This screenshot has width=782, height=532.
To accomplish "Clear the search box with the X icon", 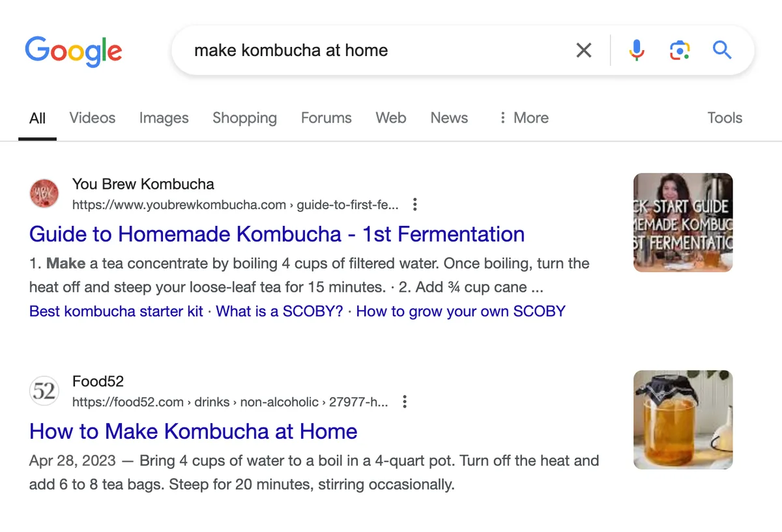I will [x=584, y=50].
